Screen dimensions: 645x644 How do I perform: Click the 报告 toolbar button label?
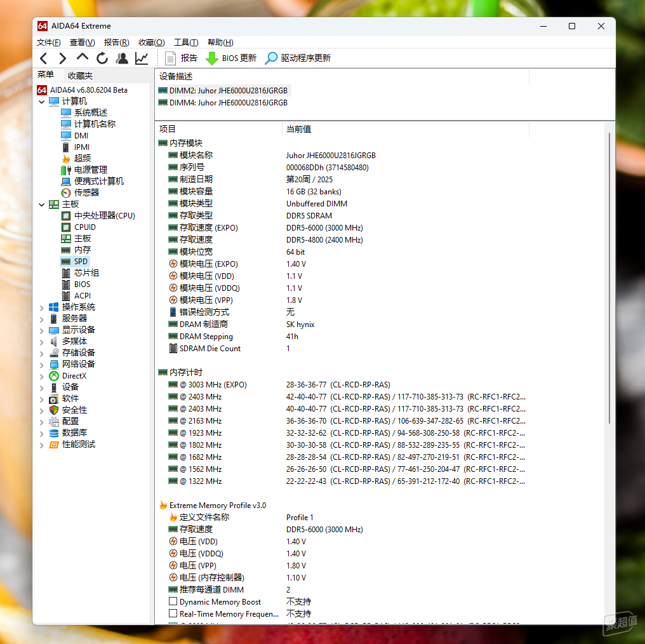(x=189, y=58)
